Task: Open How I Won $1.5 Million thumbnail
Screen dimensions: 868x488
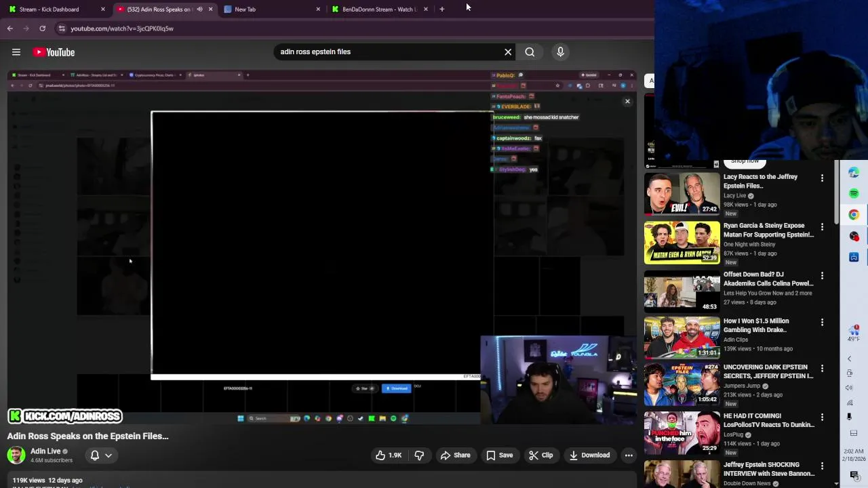Action: tap(682, 338)
